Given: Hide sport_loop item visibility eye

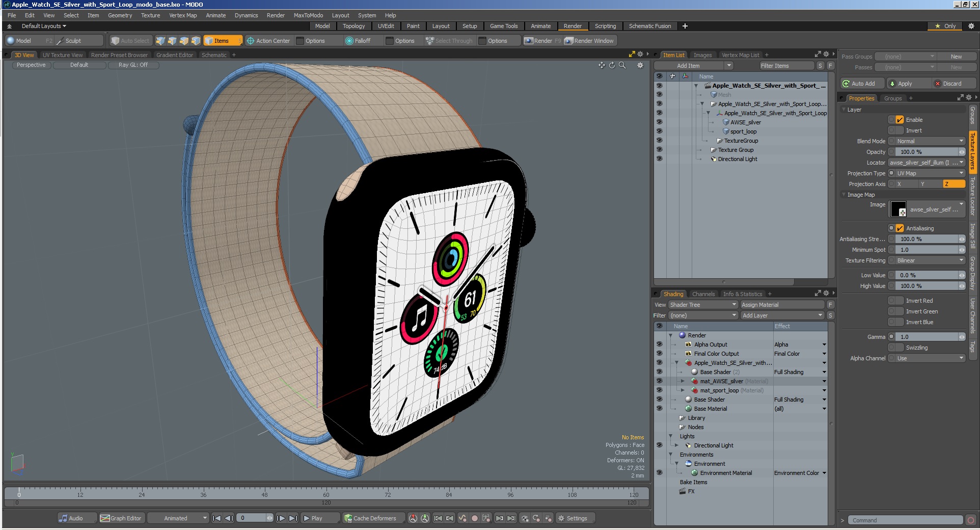Looking at the screenshot, I should coord(659,131).
